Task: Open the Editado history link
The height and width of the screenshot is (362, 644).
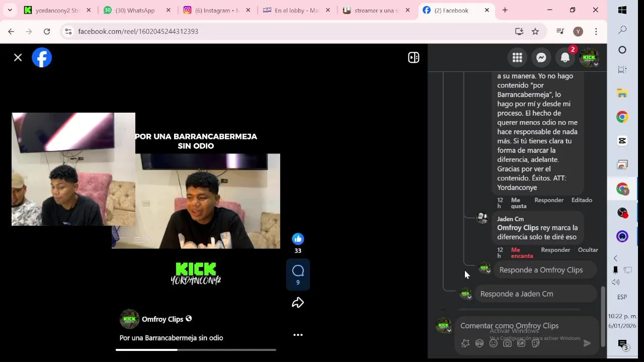Action: (582, 200)
